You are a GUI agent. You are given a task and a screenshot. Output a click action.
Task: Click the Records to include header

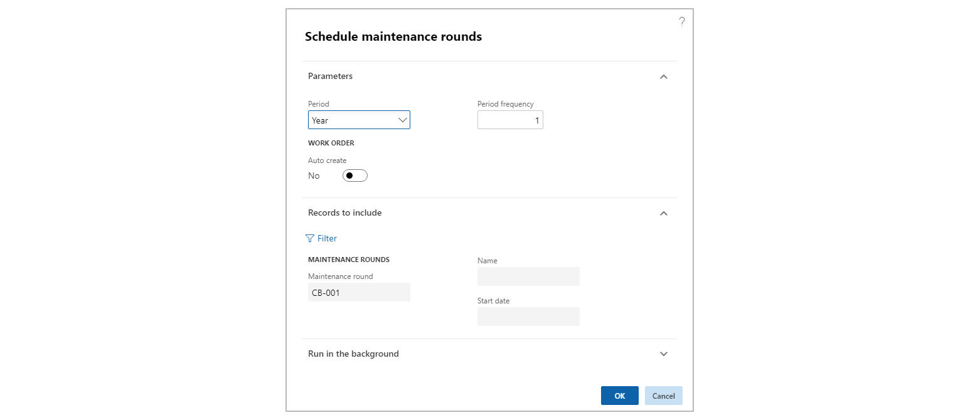(x=344, y=213)
